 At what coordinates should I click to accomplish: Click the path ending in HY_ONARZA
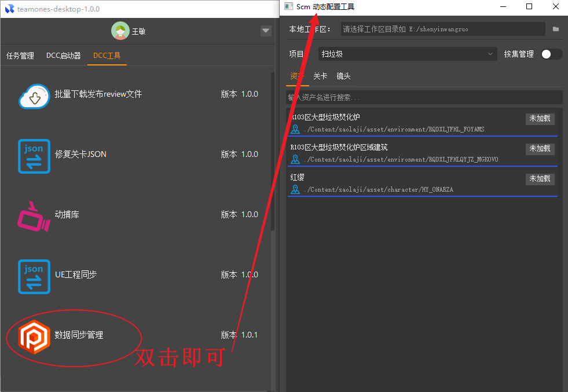(x=379, y=189)
